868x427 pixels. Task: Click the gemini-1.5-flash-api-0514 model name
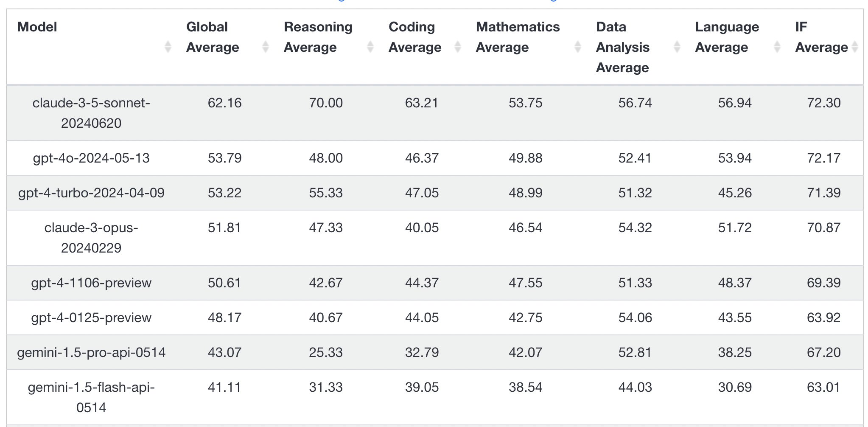pyautogui.click(x=91, y=397)
